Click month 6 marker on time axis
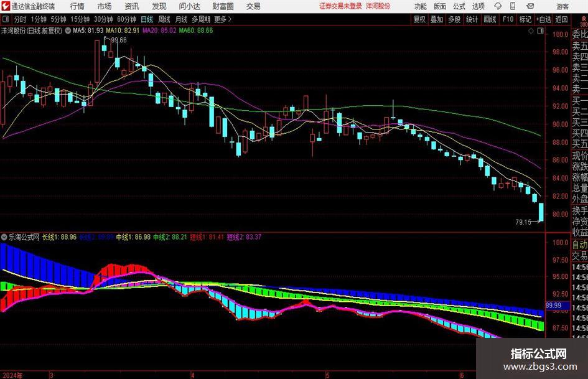588x379 pixels. click(462, 375)
